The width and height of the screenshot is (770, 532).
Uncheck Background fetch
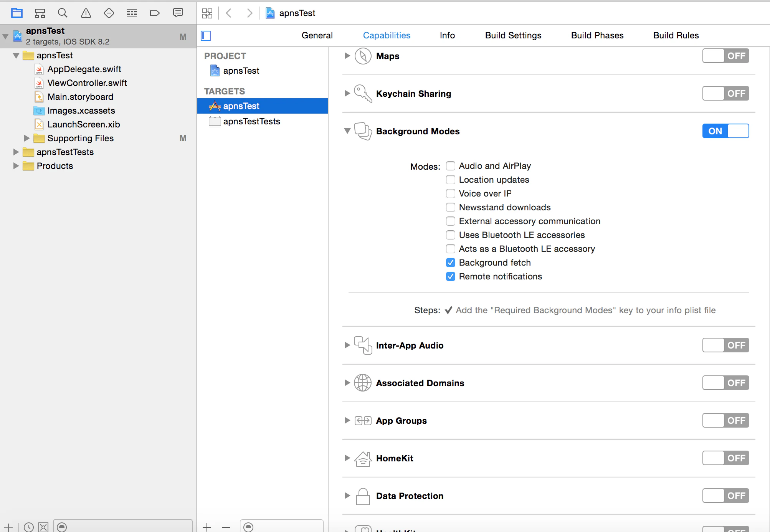[x=451, y=263]
